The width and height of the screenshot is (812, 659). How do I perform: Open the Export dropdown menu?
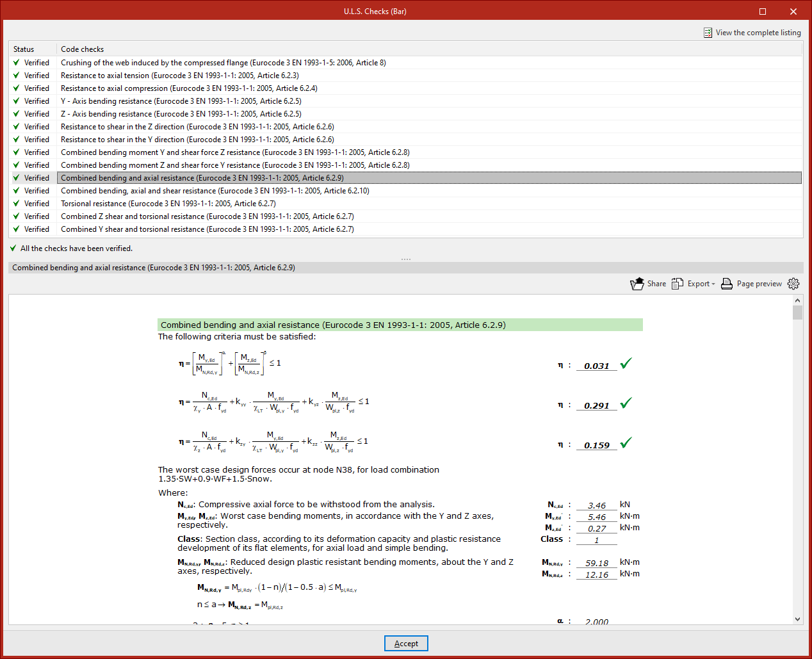coord(701,284)
